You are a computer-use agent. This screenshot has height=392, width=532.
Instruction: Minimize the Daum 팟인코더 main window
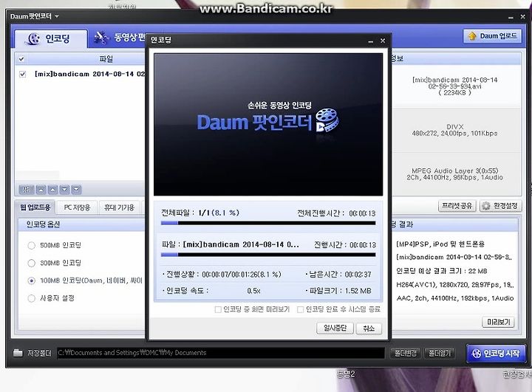point(511,17)
